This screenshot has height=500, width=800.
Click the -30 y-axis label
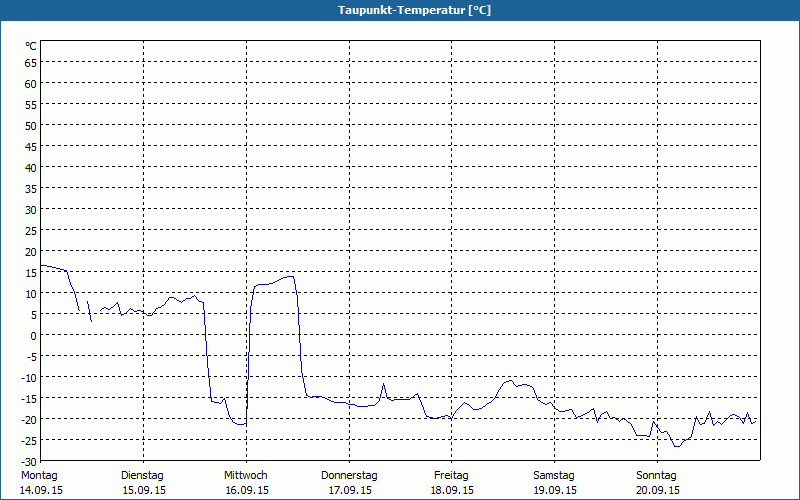(x=29, y=462)
